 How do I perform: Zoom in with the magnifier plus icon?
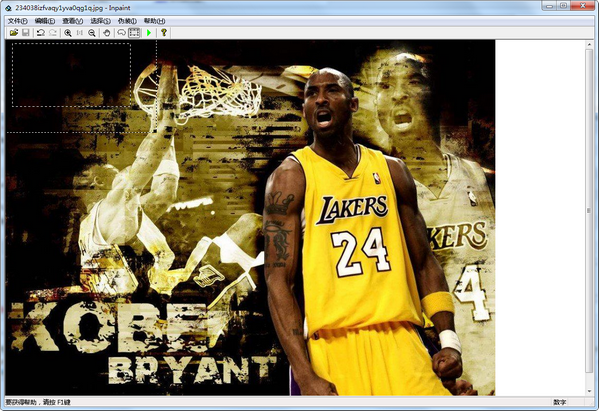click(x=68, y=33)
